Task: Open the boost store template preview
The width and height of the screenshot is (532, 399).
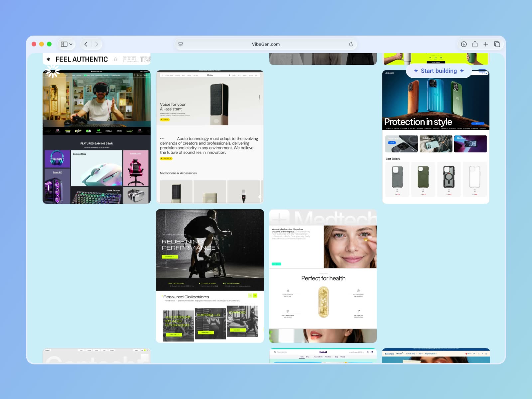Action: 323,356
